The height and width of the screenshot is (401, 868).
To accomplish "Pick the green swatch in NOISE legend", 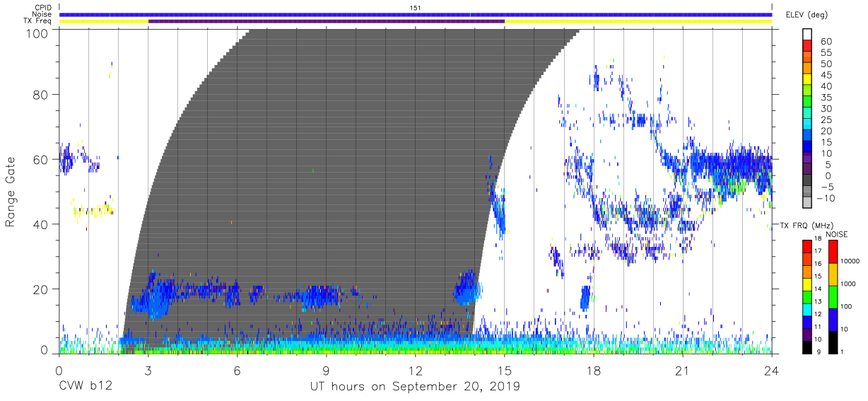I will click(x=833, y=296).
